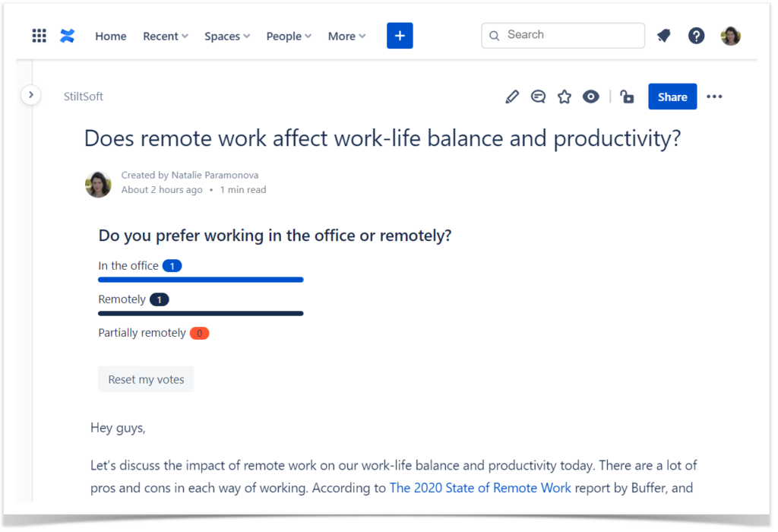Vote for the 'Remotely' poll option
Image resolution: width=778 pixels, height=532 pixels.
(x=122, y=299)
